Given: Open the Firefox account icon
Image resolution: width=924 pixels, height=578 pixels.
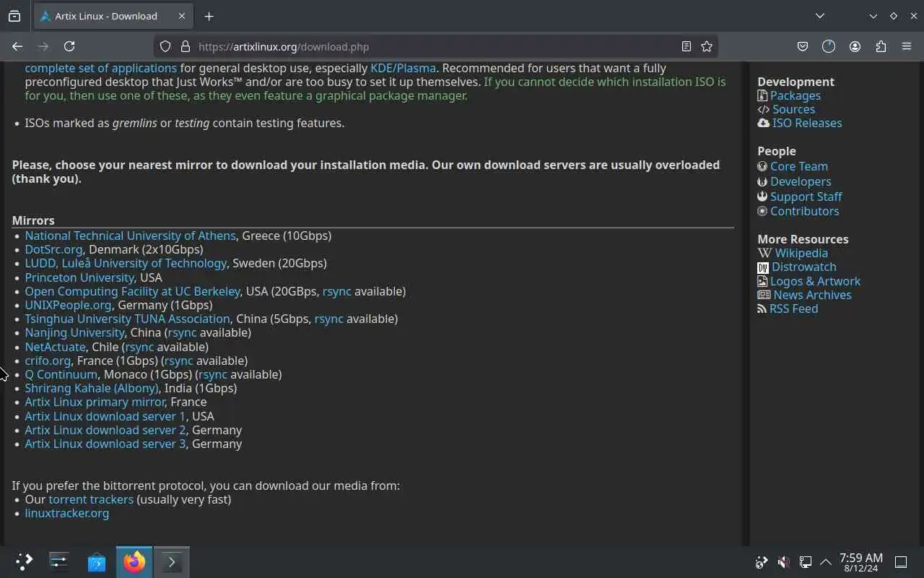Looking at the screenshot, I should click(855, 46).
